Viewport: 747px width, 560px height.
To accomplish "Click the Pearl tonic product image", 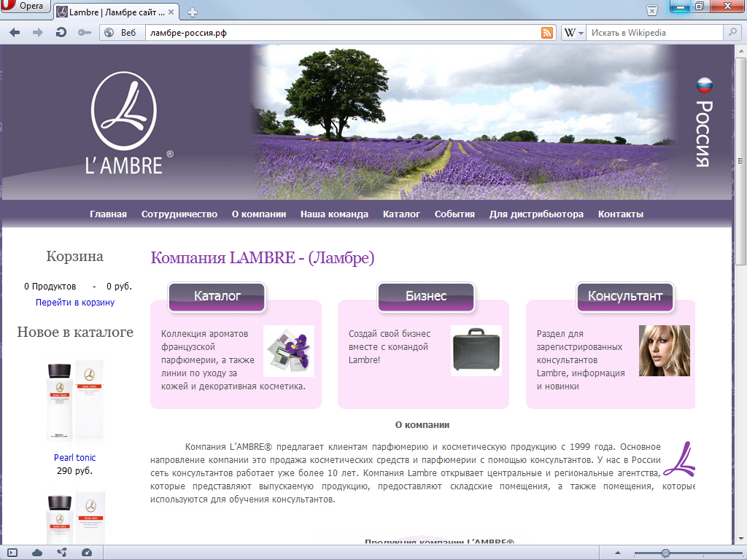I will coord(75,402).
